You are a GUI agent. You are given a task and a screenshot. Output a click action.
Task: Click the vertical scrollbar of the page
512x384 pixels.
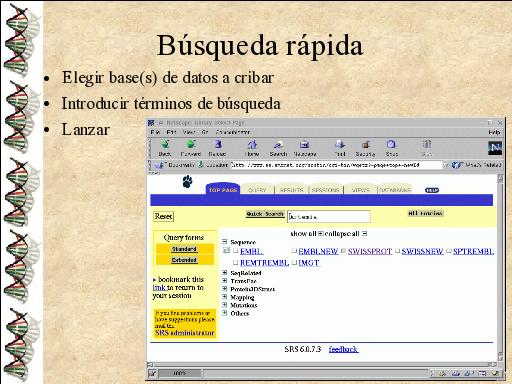click(500, 268)
